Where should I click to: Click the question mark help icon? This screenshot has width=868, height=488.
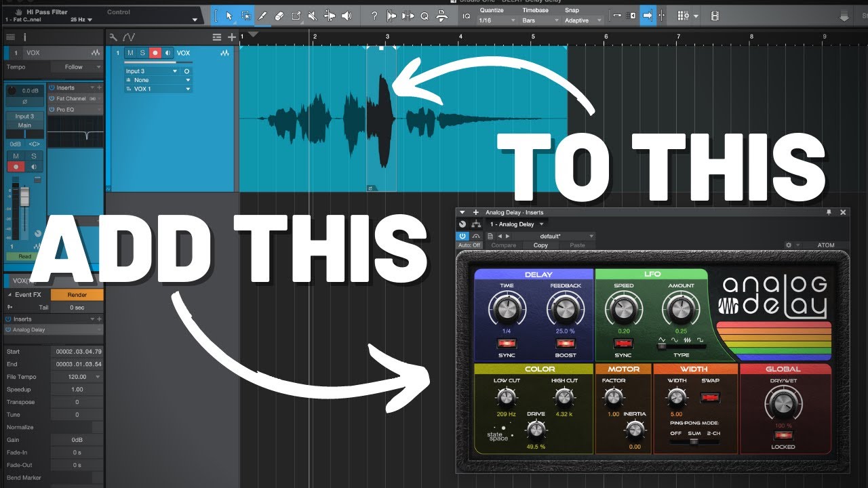click(374, 16)
